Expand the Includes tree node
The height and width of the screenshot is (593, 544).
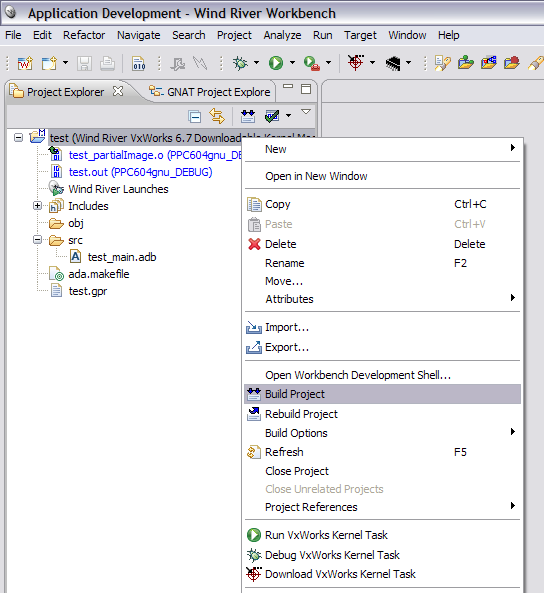pyautogui.click(x=37, y=205)
